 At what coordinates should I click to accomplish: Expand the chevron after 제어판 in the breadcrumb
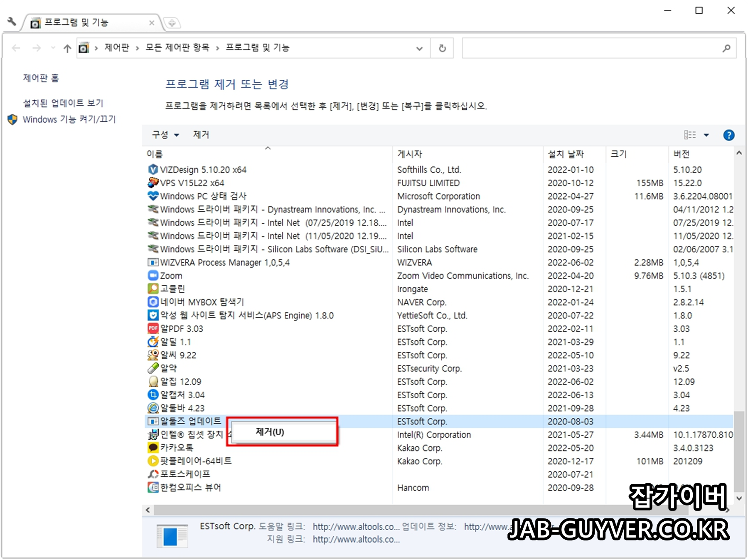pyautogui.click(x=137, y=48)
